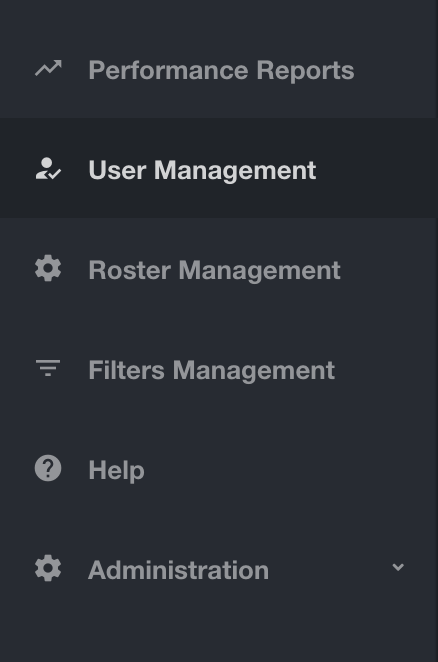Click the filter lines icon for Filters Management

(48, 368)
